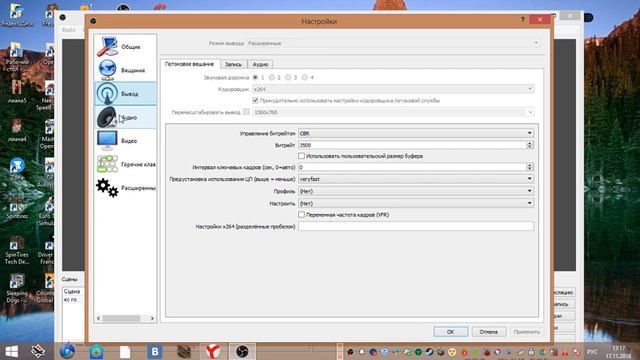The image size is (640, 360).
Task: Click the Отмена button
Action: [489, 332]
